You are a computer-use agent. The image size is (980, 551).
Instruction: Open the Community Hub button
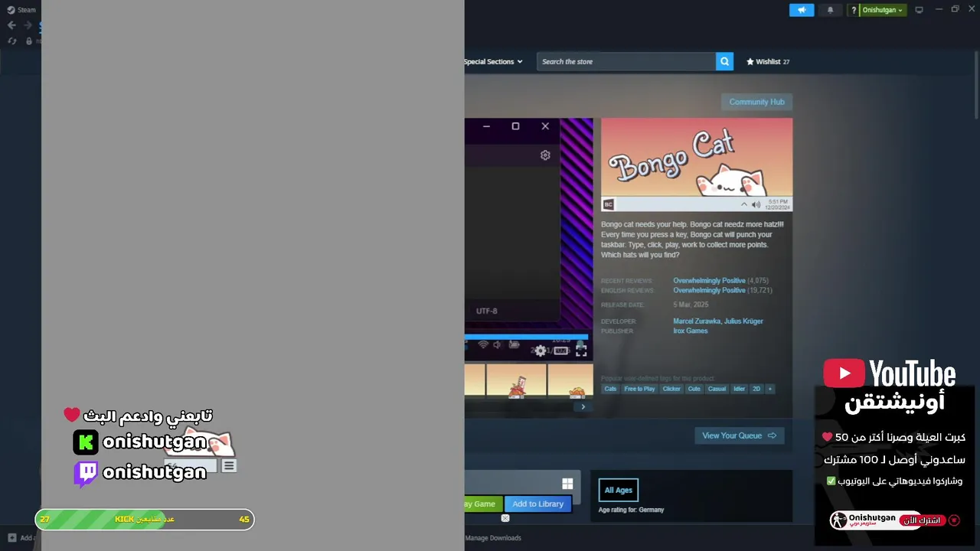pos(756,102)
